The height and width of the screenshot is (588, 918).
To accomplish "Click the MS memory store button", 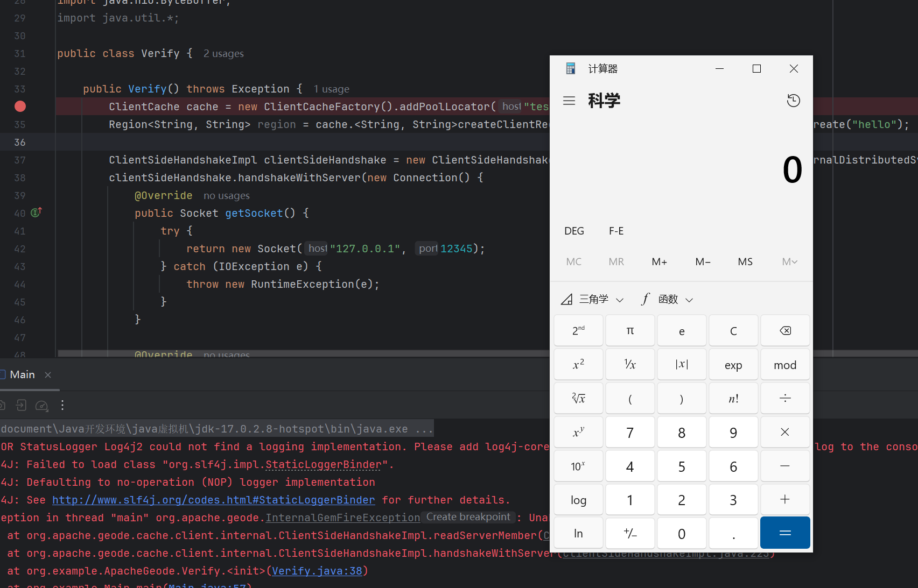I will click(745, 261).
